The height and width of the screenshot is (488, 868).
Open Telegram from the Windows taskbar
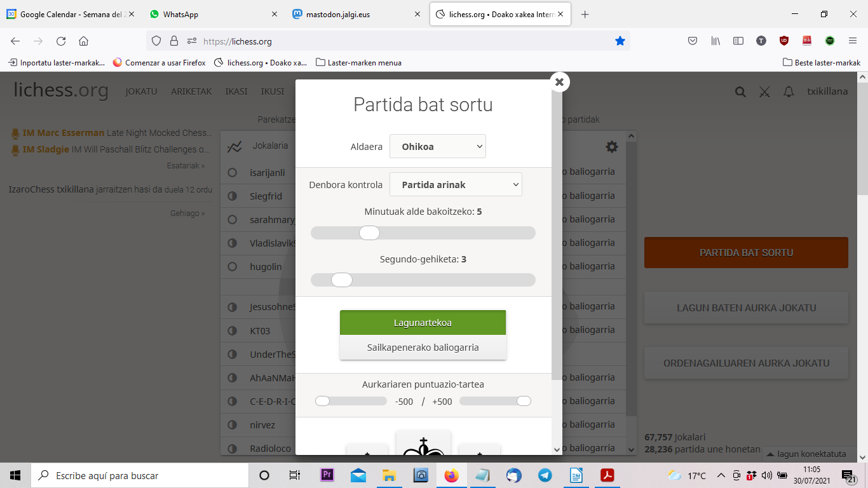[545, 475]
